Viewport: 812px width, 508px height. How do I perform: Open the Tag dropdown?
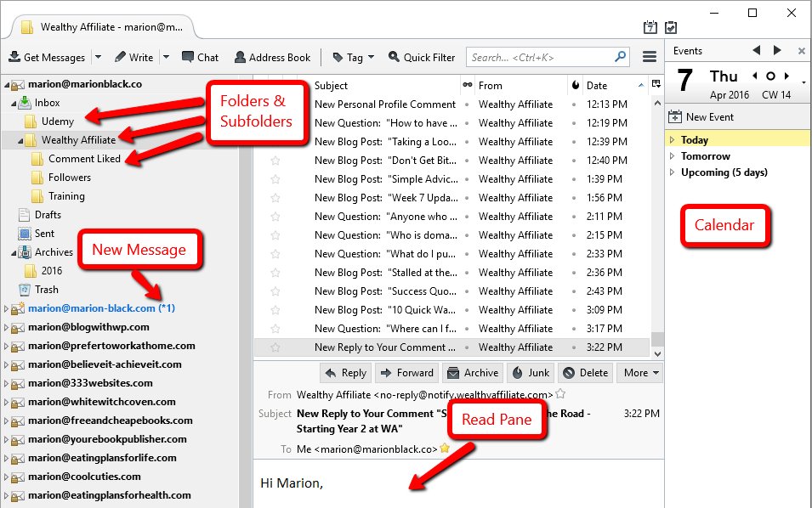353,58
